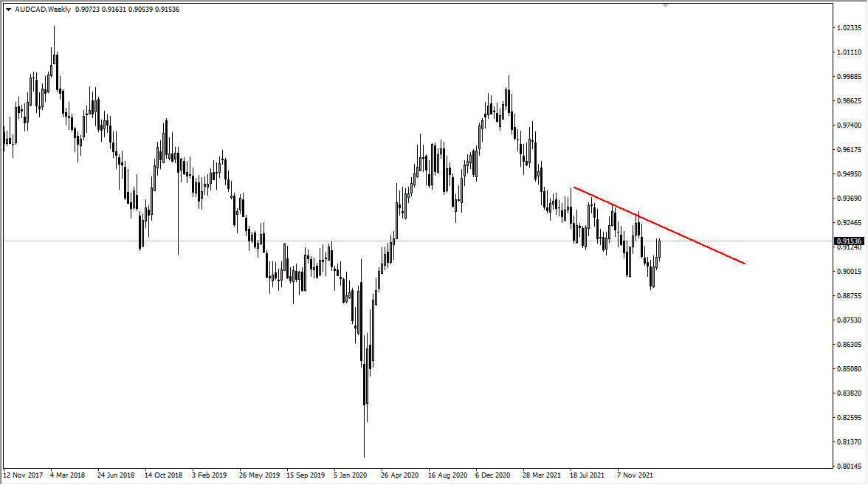Click the open price value 0.90723
The height and width of the screenshot is (485, 868).
tap(86, 9)
